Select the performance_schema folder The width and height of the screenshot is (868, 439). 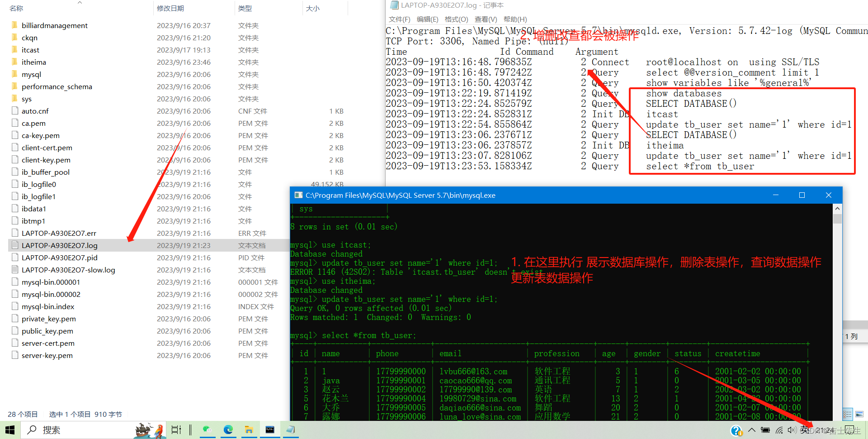(57, 86)
